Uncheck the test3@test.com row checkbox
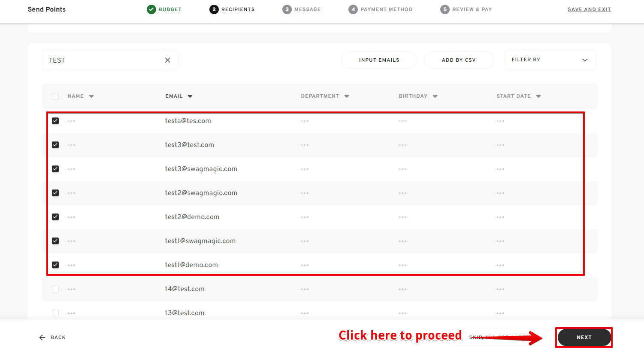Image resolution: width=644 pixels, height=355 pixels. (55, 145)
